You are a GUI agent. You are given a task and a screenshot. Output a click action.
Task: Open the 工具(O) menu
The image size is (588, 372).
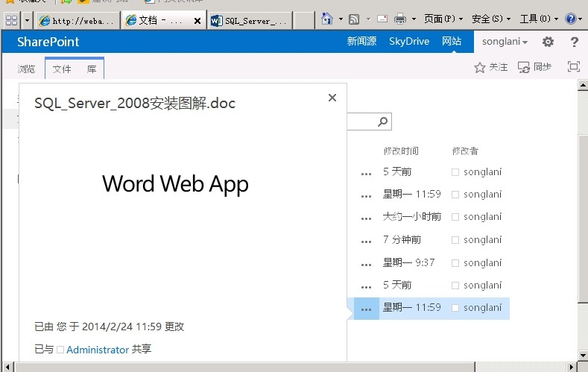point(539,19)
